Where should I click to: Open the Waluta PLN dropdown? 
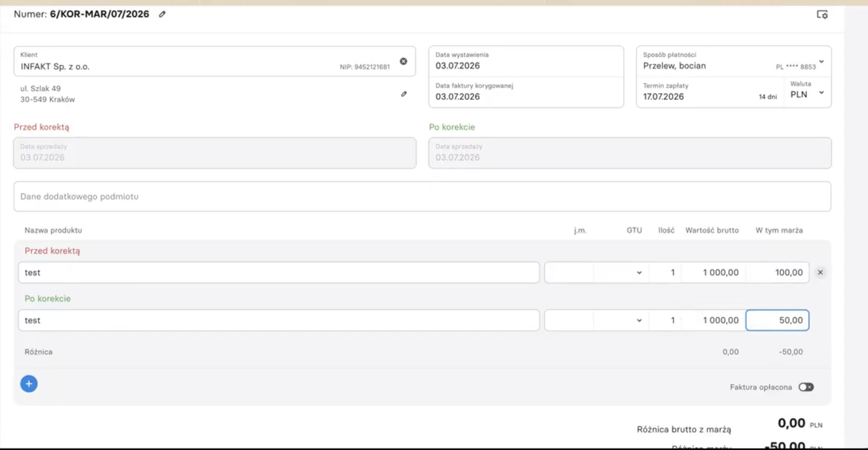pos(807,92)
